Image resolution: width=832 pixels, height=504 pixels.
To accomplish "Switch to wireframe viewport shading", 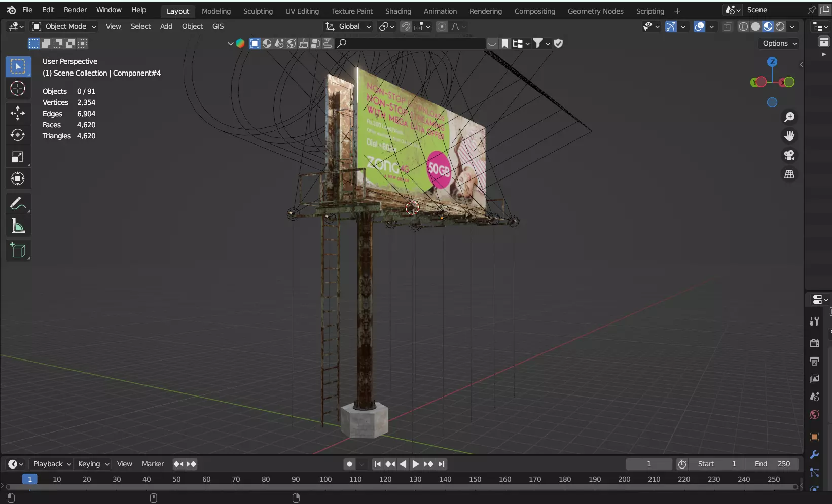I will [743, 26].
